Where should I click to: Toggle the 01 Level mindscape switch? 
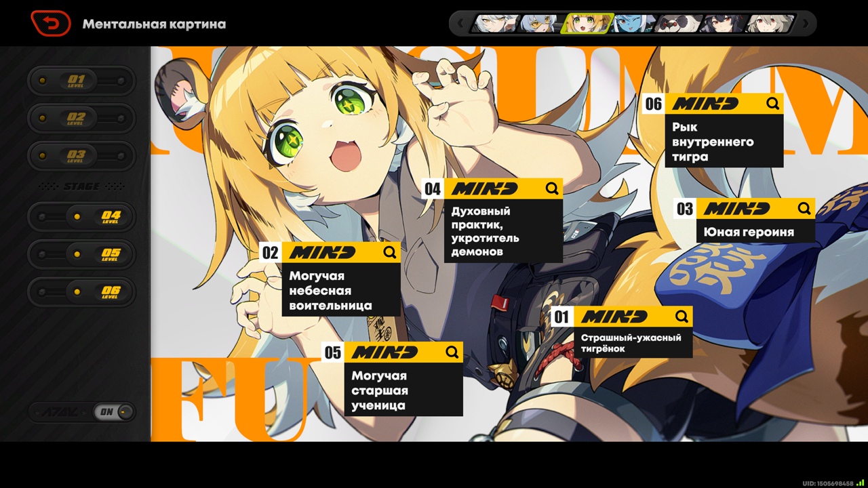(x=81, y=81)
